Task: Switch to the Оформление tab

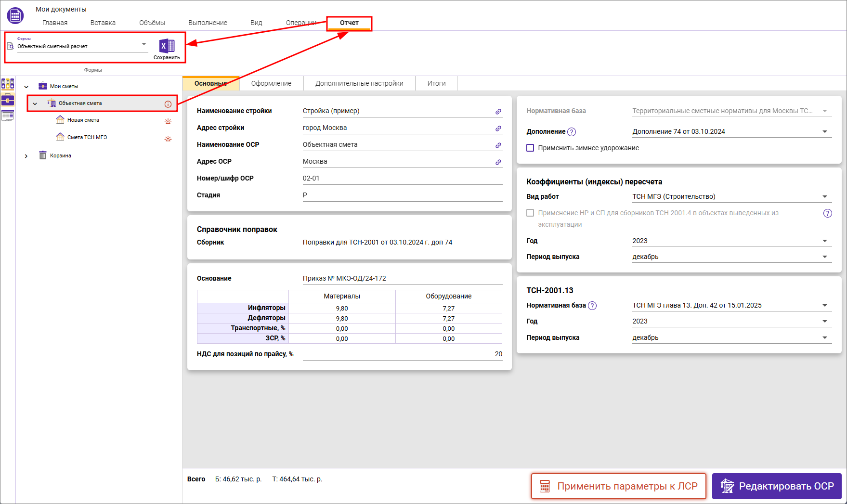Action: (x=271, y=83)
